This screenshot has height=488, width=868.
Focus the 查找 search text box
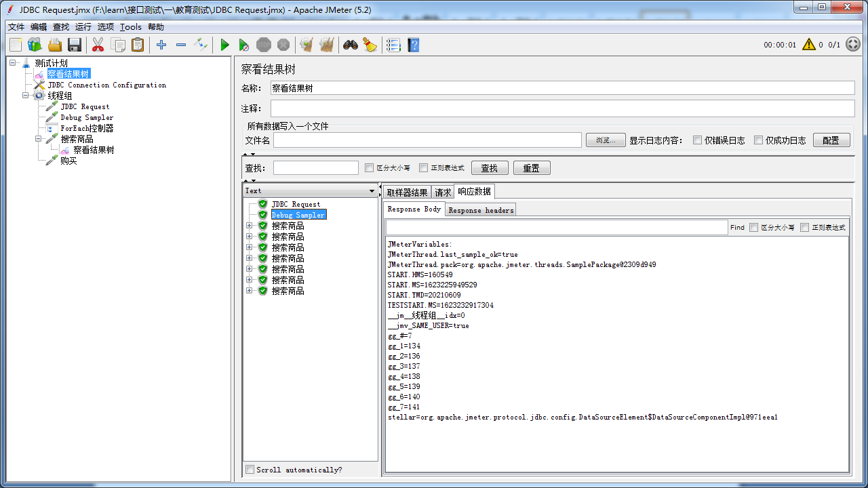pos(316,168)
